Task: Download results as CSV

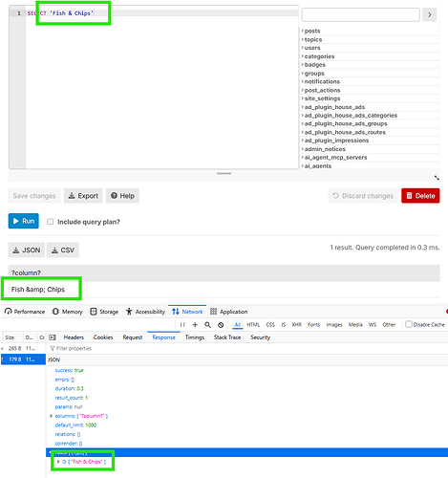Action: [63, 250]
